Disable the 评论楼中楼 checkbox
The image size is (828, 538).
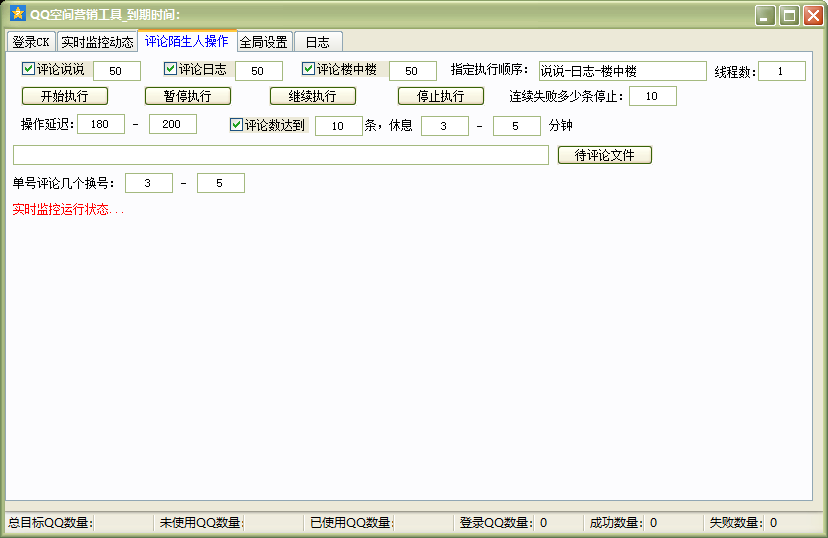pos(308,70)
